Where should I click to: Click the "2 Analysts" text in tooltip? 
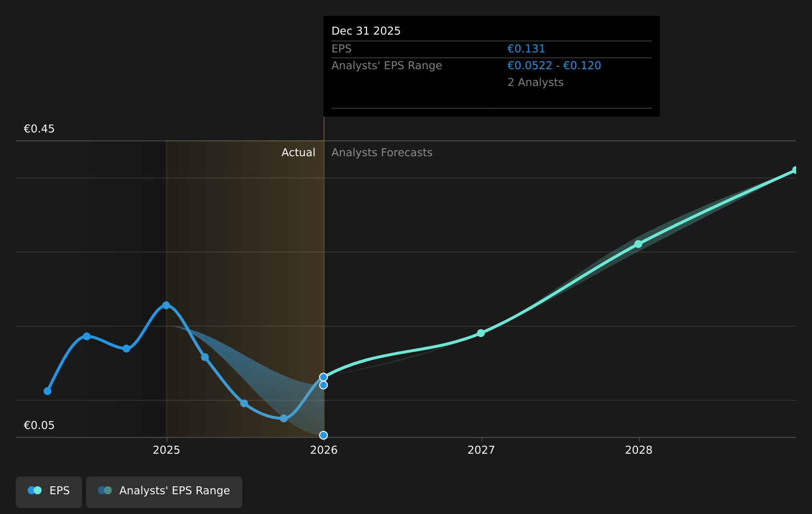(536, 83)
